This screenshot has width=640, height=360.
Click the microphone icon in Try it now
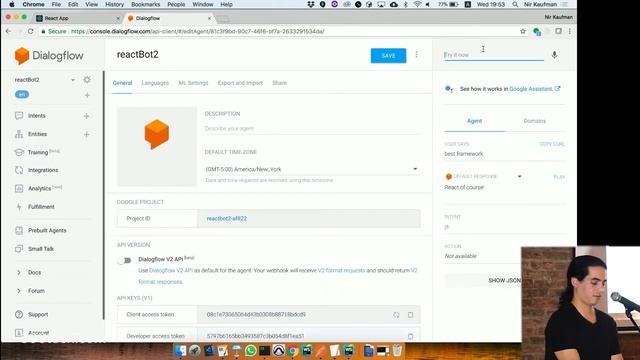(554, 55)
